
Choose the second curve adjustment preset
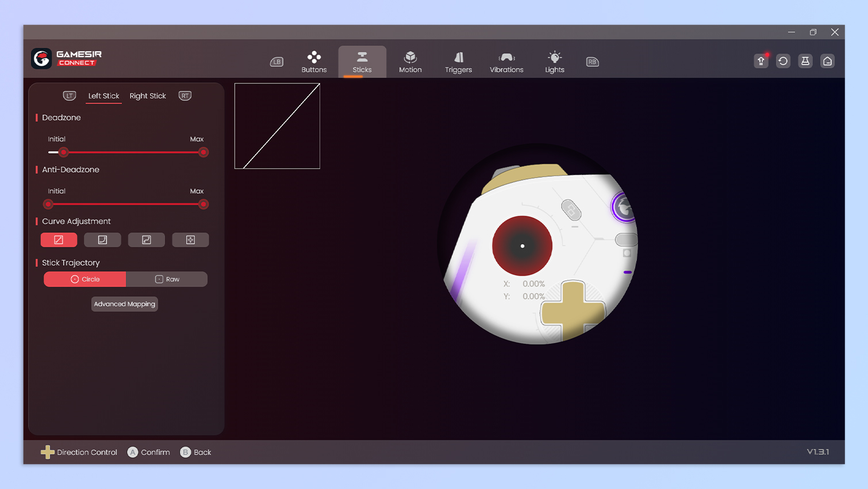[102, 240]
